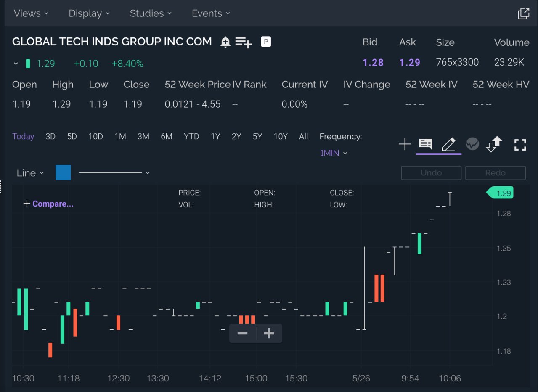Select the 10D time range
This screenshot has width=538, height=392.
point(95,136)
